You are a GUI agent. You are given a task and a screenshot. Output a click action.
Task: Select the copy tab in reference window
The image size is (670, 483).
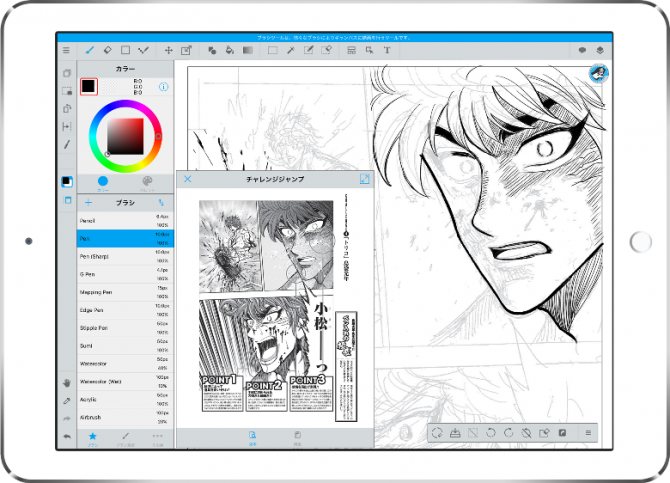pos(297,438)
